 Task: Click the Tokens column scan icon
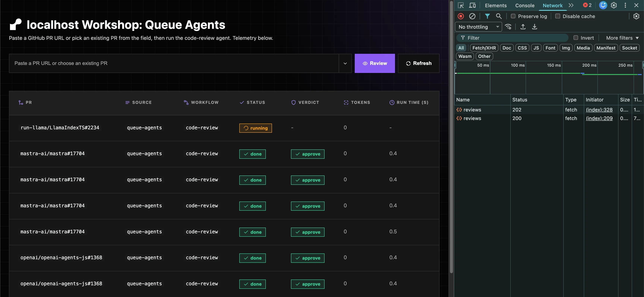[346, 103]
